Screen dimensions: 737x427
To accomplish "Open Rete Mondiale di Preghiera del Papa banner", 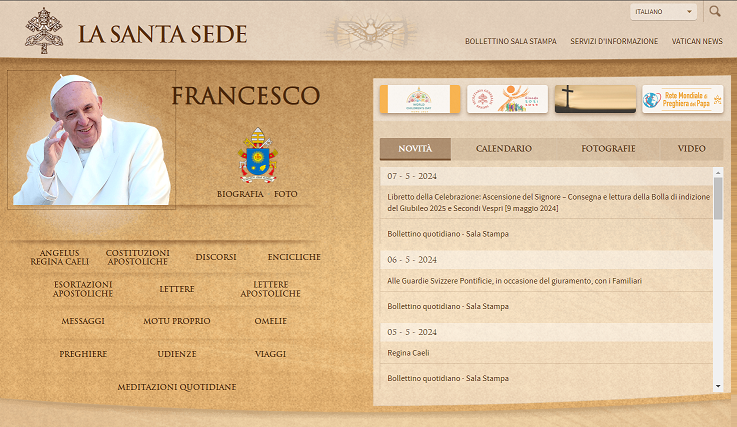I will (682, 99).
